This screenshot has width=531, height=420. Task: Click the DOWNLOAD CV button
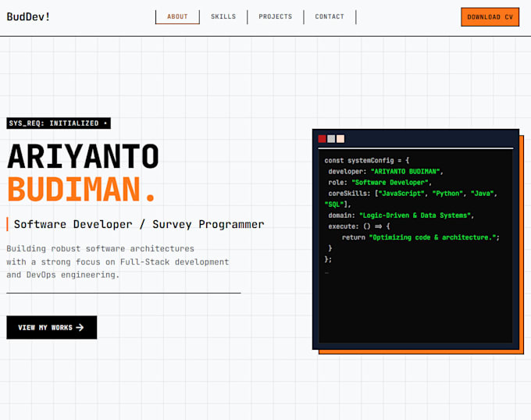(x=490, y=17)
